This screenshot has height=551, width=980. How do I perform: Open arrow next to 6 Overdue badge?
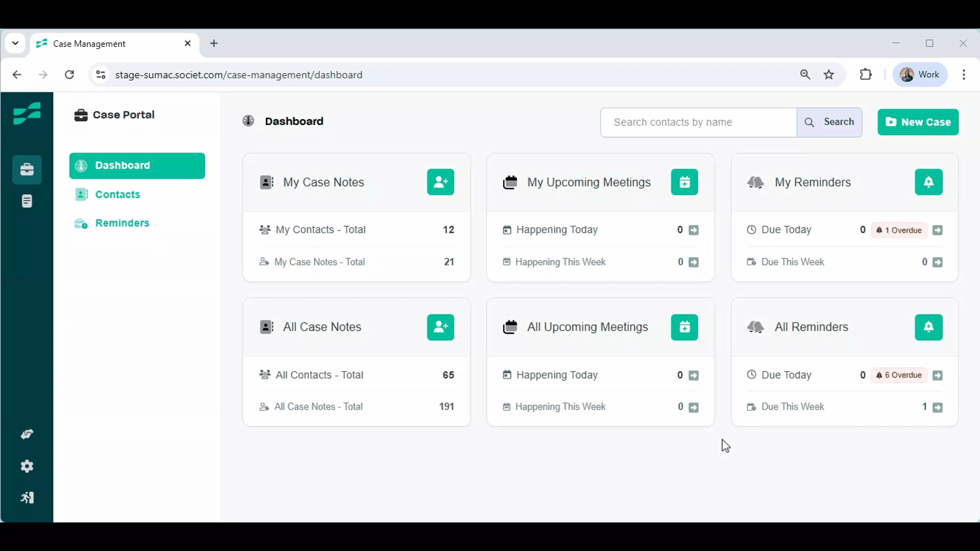point(937,375)
